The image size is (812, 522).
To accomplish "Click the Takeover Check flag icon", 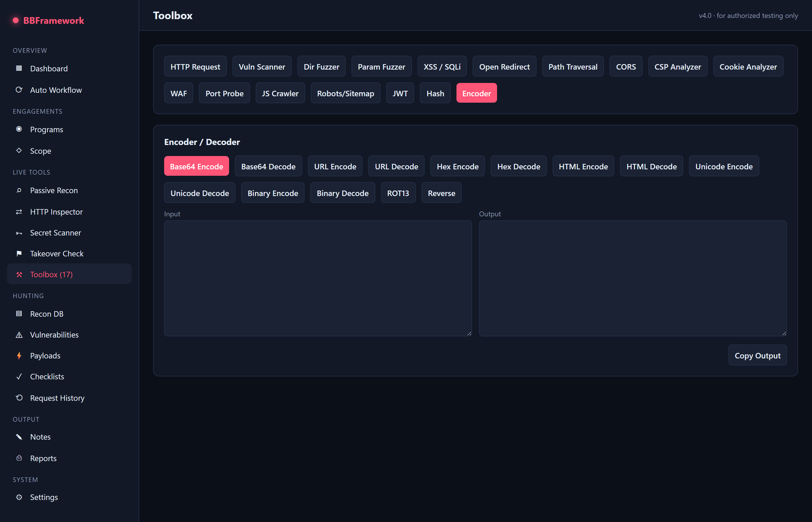I will 19,253.
